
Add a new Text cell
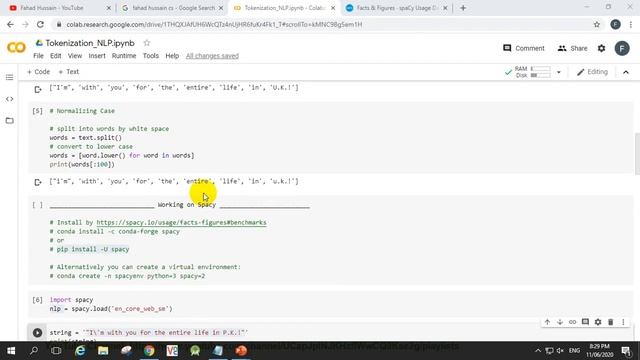click(x=69, y=72)
